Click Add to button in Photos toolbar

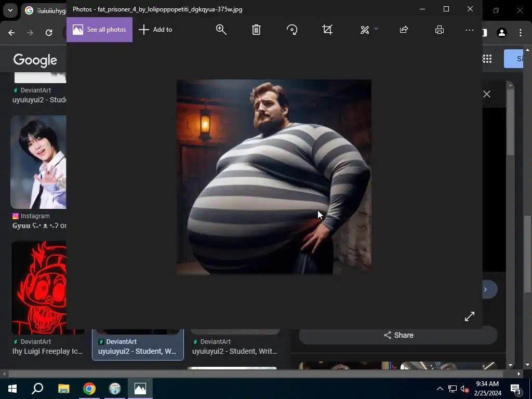[x=155, y=30]
